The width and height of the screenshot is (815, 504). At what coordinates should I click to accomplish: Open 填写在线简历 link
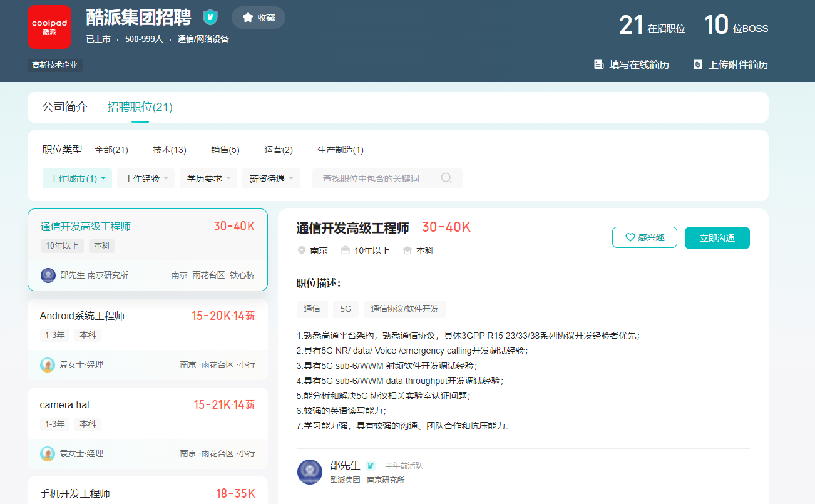tap(632, 64)
